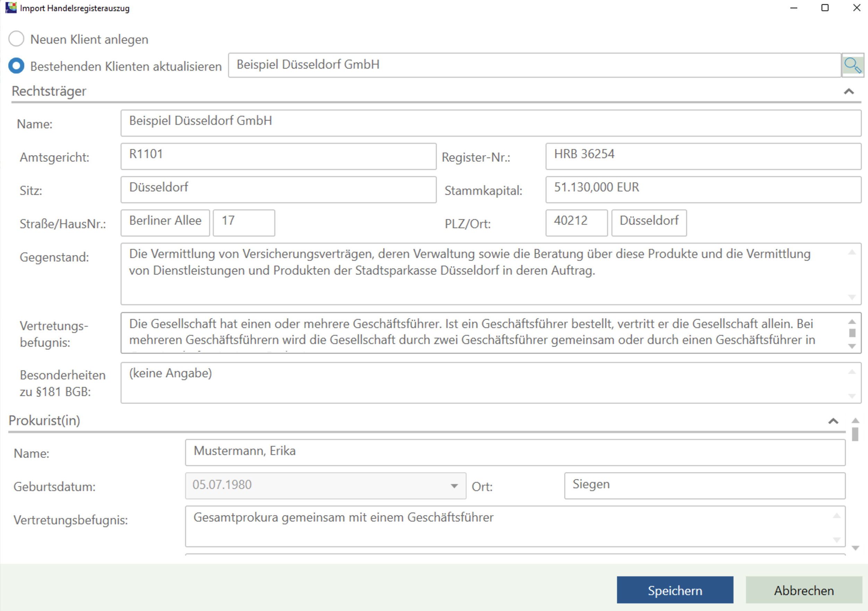
Task: Click the Prokurist name field Mustermann, Erika
Action: (515, 452)
